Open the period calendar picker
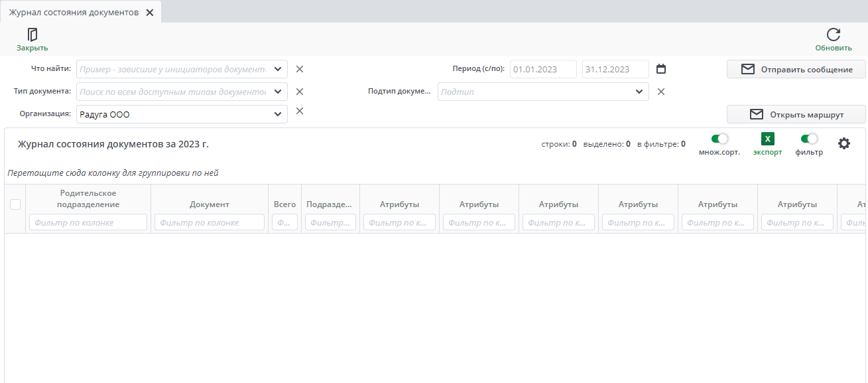Viewport: 868px width, 383px height. 660,69
